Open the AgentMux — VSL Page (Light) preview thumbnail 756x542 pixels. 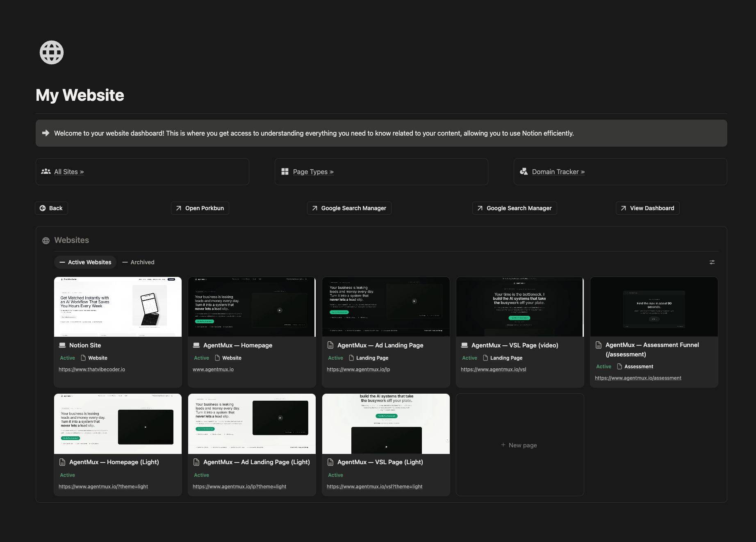click(x=386, y=424)
